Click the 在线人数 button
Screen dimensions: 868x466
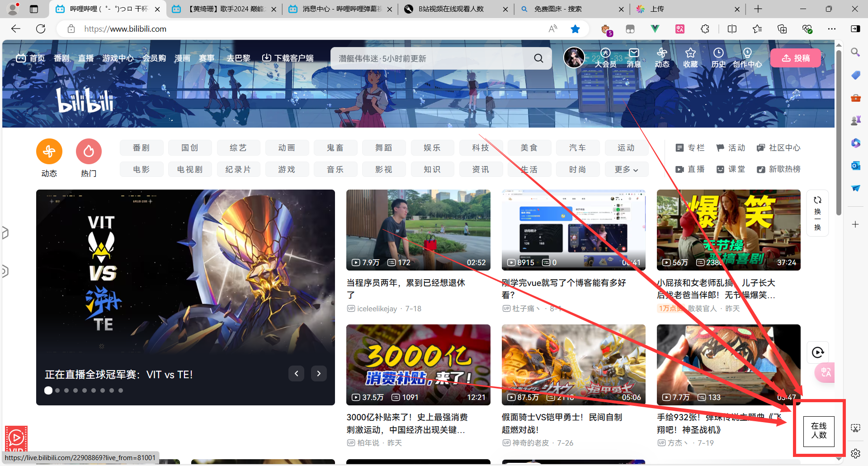click(x=819, y=431)
